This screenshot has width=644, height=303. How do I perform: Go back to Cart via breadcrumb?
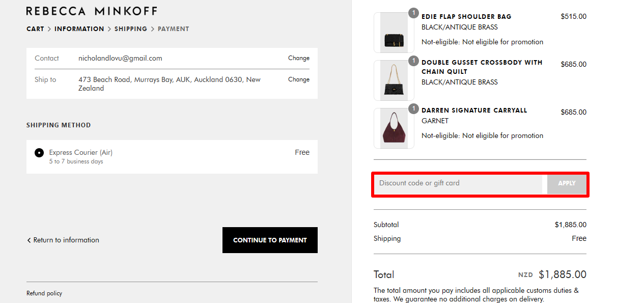[35, 29]
